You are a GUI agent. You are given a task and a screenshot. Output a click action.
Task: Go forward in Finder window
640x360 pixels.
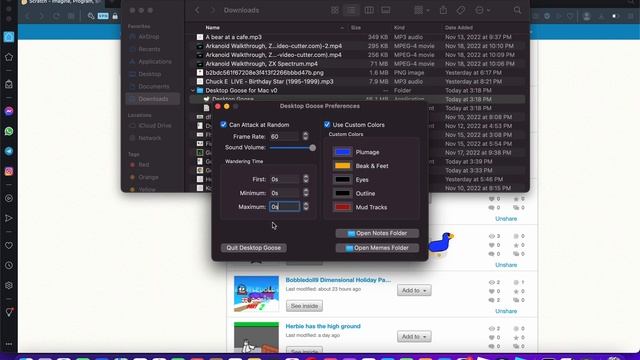212,10
